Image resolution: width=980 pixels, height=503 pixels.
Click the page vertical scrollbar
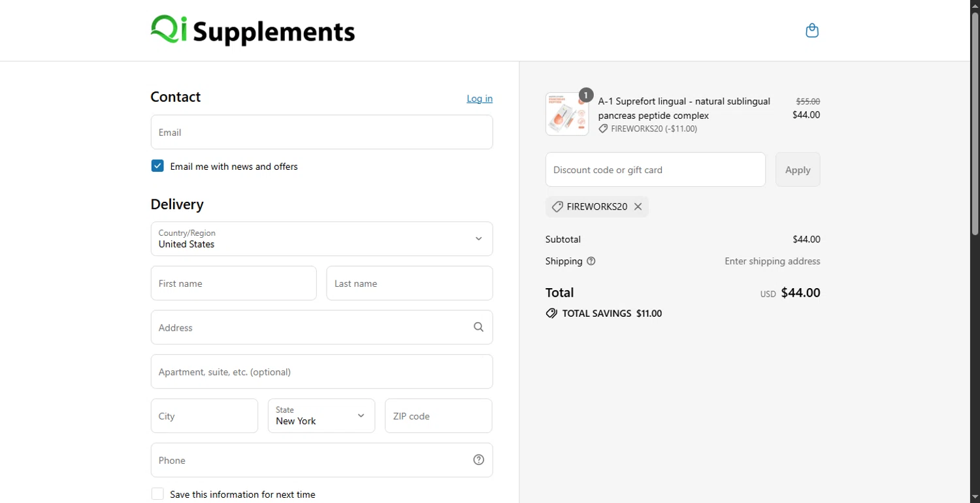pyautogui.click(x=975, y=124)
